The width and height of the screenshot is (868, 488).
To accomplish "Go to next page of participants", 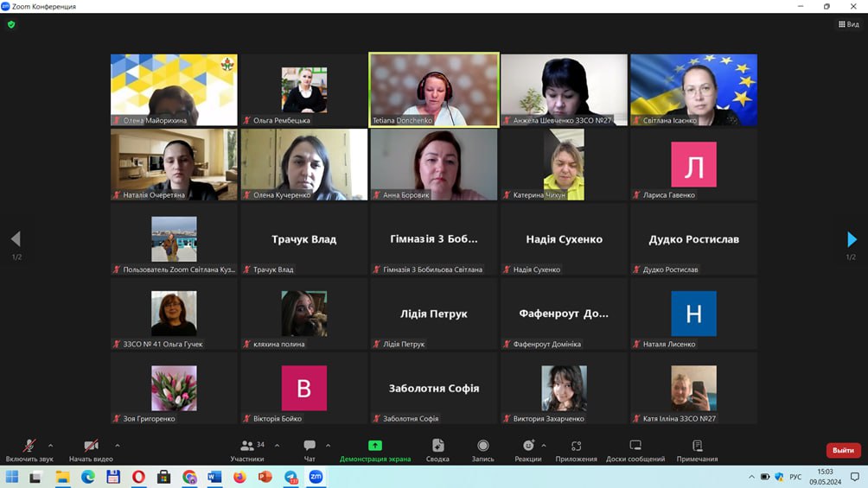I will [x=852, y=239].
